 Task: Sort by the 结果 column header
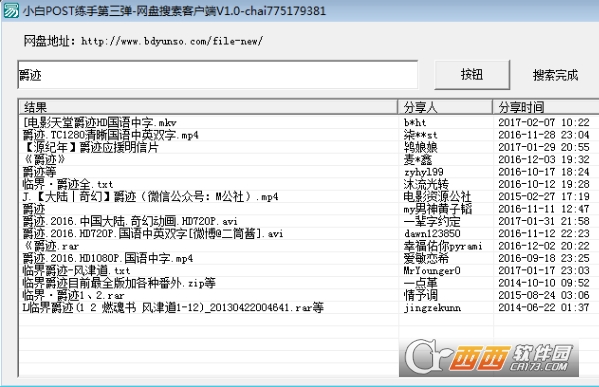point(209,107)
